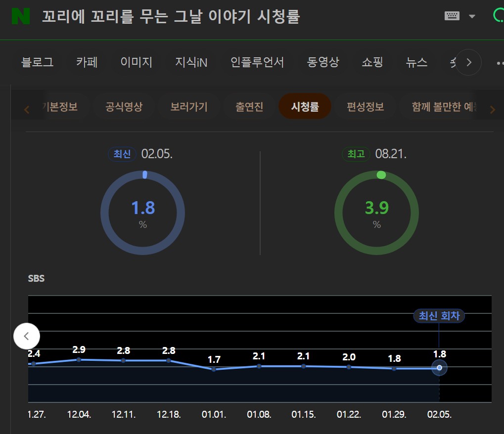
Task: Select the 뉴스 search tab
Action: click(x=416, y=62)
